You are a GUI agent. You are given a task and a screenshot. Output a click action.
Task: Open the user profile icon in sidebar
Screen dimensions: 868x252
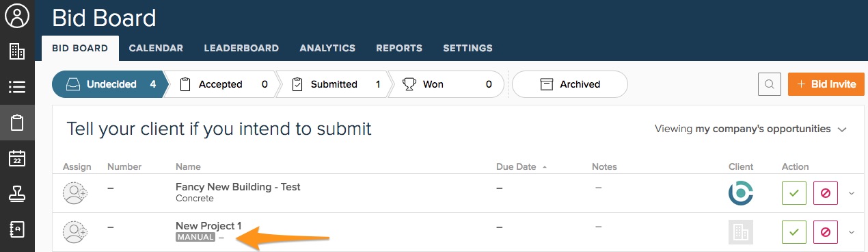(x=17, y=16)
